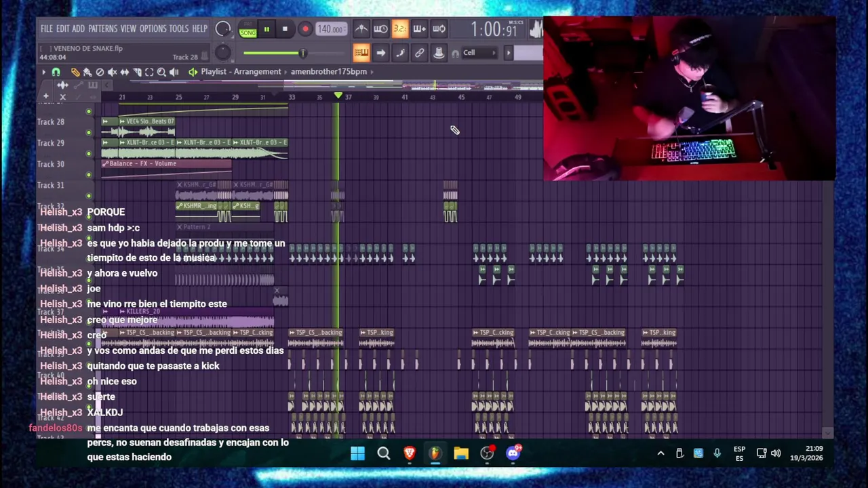Mute Track 30 with its green dot
Image resolution: width=868 pixels, height=488 pixels.
click(89, 175)
